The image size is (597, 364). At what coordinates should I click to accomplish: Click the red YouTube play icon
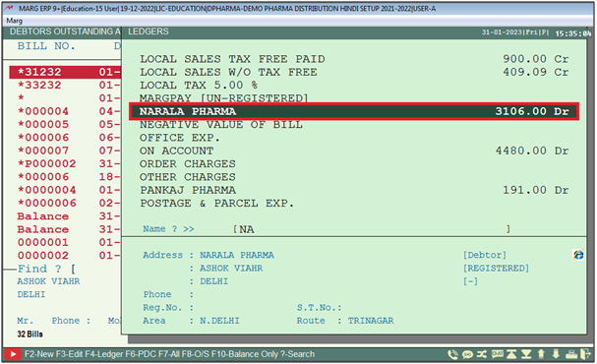pyautogui.click(x=13, y=354)
